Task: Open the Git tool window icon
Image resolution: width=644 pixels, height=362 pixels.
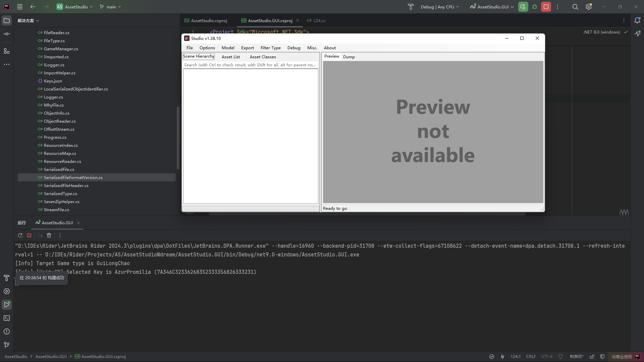Action: [7, 345]
